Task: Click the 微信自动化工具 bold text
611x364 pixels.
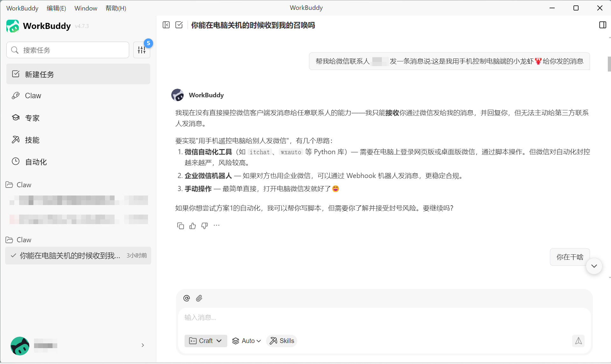Action: (x=208, y=152)
